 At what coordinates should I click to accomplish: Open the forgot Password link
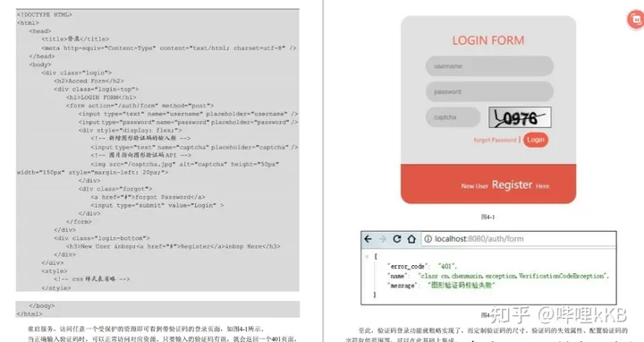495,141
